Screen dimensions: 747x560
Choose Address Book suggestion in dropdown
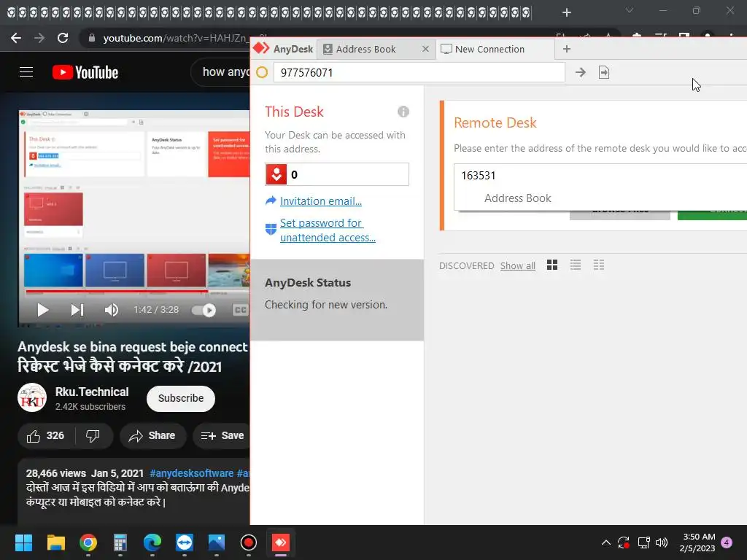(517, 198)
